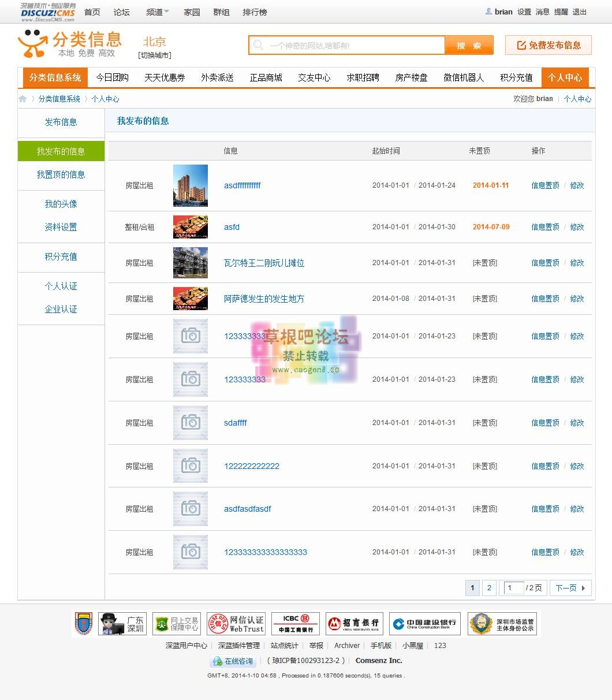This screenshot has width=612, height=700.
Task: Open the 频道 dropdown menu
Action: point(156,12)
